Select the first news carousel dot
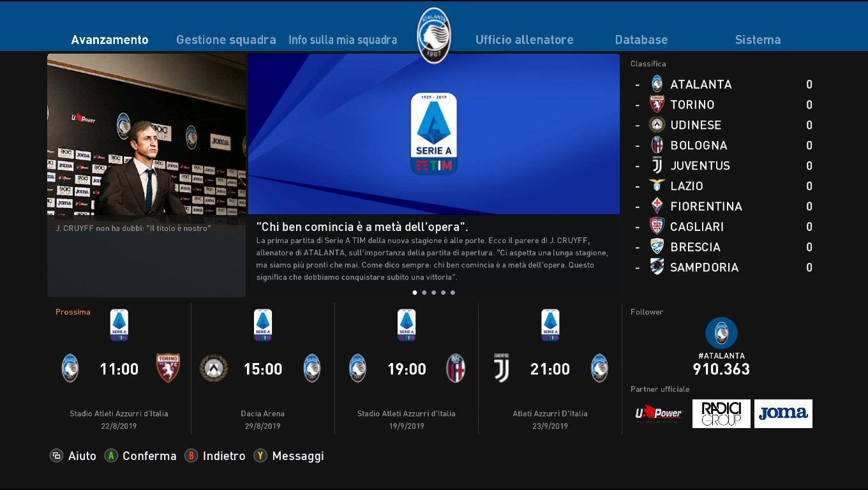The width and height of the screenshot is (868, 490). click(415, 292)
